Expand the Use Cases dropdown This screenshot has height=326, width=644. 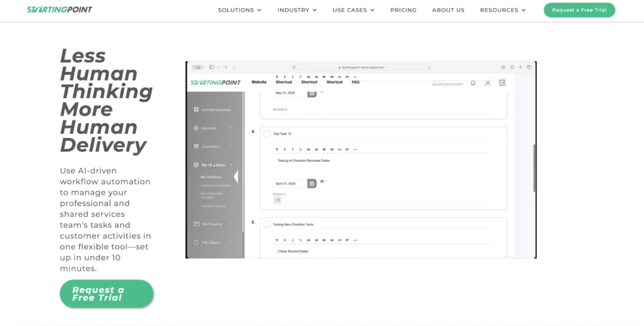point(353,10)
